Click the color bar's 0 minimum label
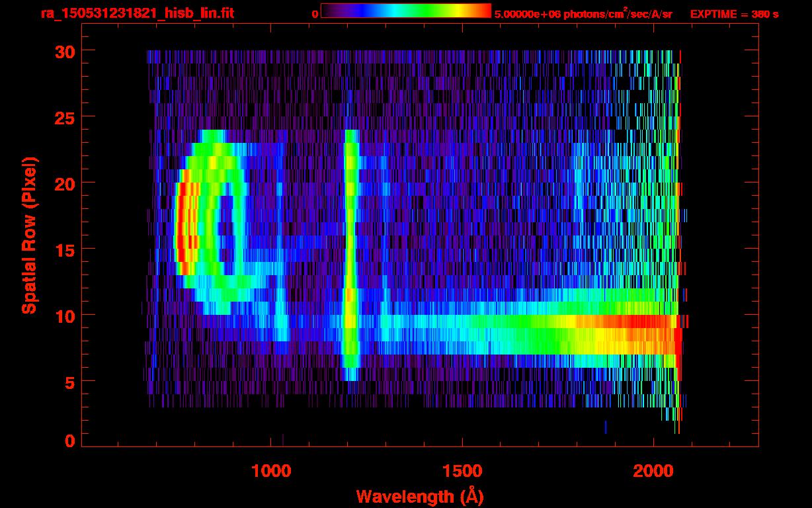This screenshot has width=812, height=508. click(x=315, y=14)
